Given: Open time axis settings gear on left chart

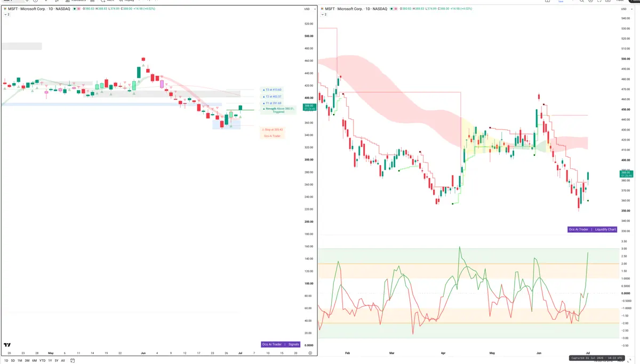Looking at the screenshot, I should tap(310, 353).
